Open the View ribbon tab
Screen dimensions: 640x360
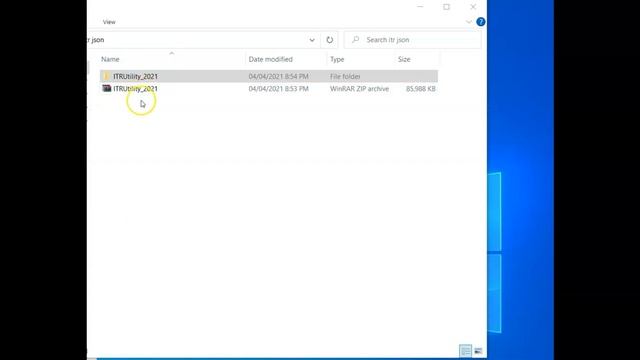click(109, 22)
